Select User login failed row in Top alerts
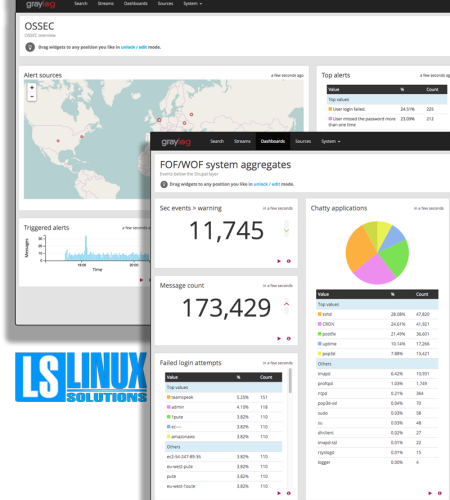This screenshot has width=450, height=500. click(x=387, y=109)
